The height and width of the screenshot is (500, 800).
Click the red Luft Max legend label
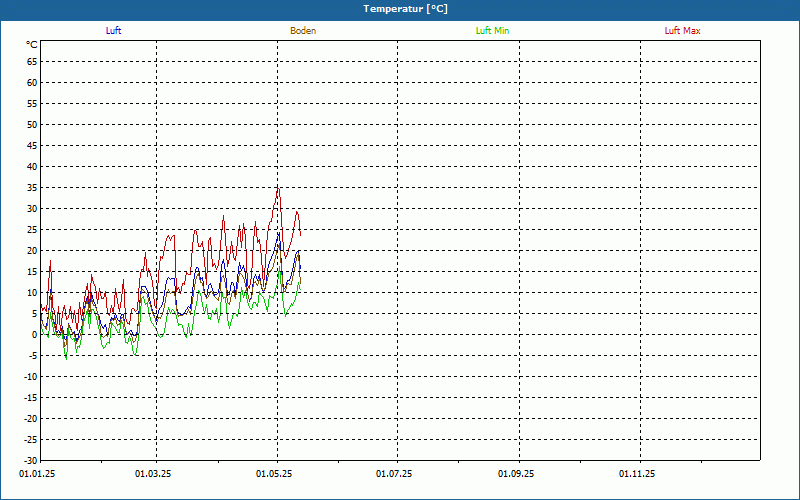682,31
